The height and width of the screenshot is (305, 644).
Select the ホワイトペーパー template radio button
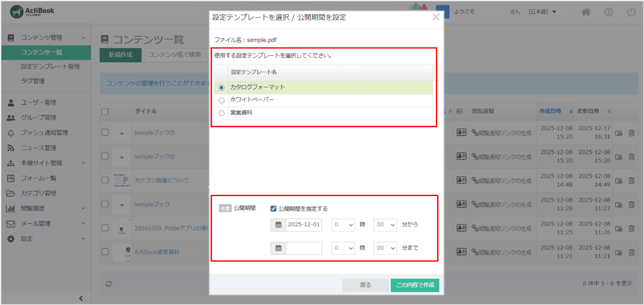click(x=221, y=100)
